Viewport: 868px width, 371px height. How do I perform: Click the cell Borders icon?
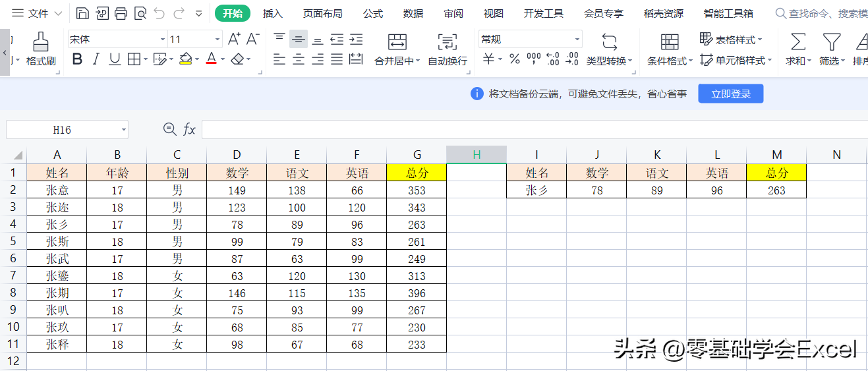click(x=133, y=59)
